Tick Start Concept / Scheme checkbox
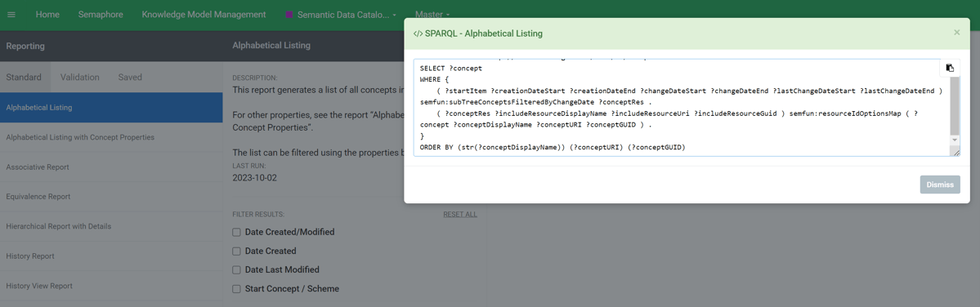This screenshot has height=307, width=980. pyautogui.click(x=236, y=289)
